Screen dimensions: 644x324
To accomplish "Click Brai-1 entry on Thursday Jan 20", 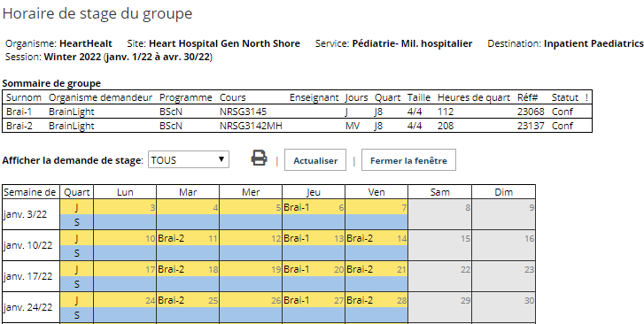I will click(297, 269).
